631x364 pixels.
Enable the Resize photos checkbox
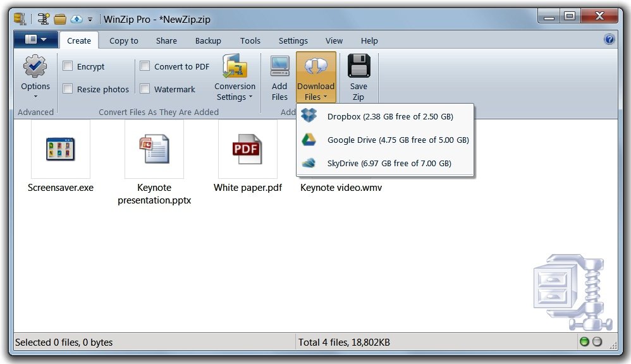68,88
